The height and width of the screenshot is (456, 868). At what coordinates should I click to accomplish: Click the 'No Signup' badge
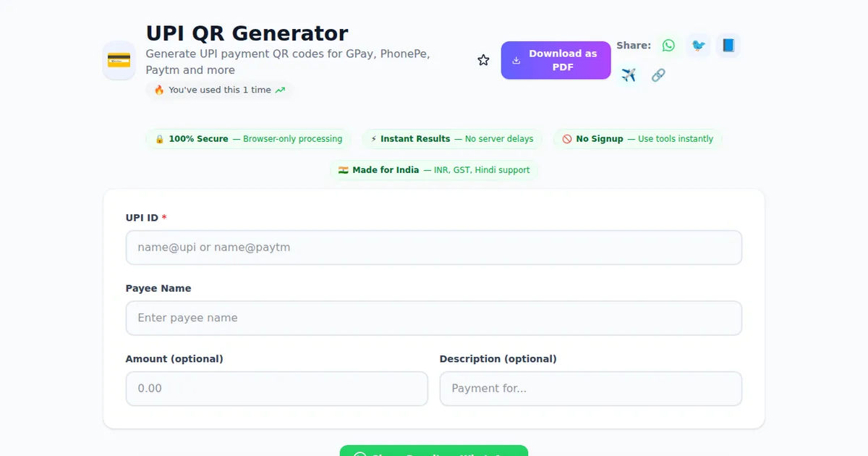coord(637,138)
